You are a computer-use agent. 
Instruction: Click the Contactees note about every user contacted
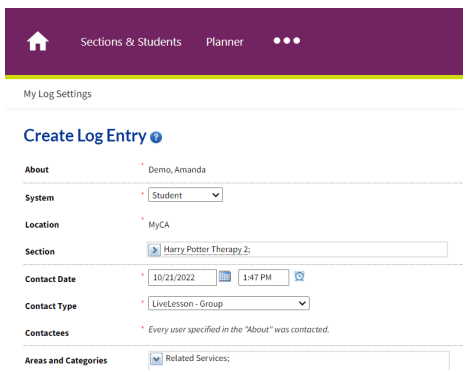point(239,329)
